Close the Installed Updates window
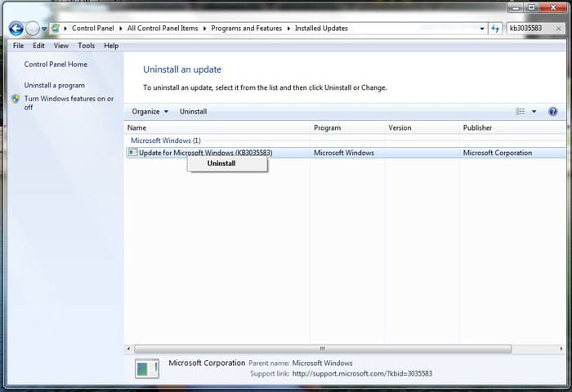The image size is (572, 392). point(552,7)
